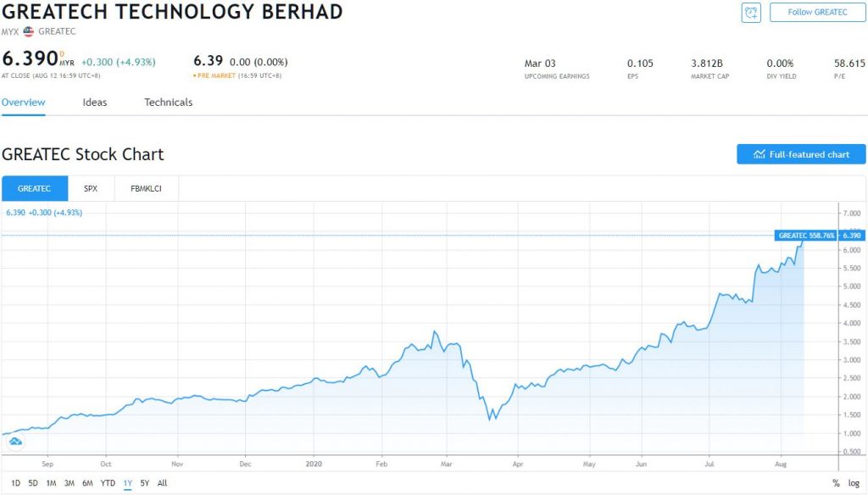Click the Follow GREATEC button
This screenshot has width=868, height=495.
click(817, 12)
